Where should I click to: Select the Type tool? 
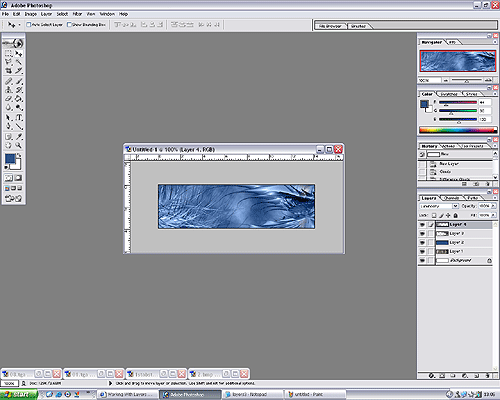click(19, 117)
